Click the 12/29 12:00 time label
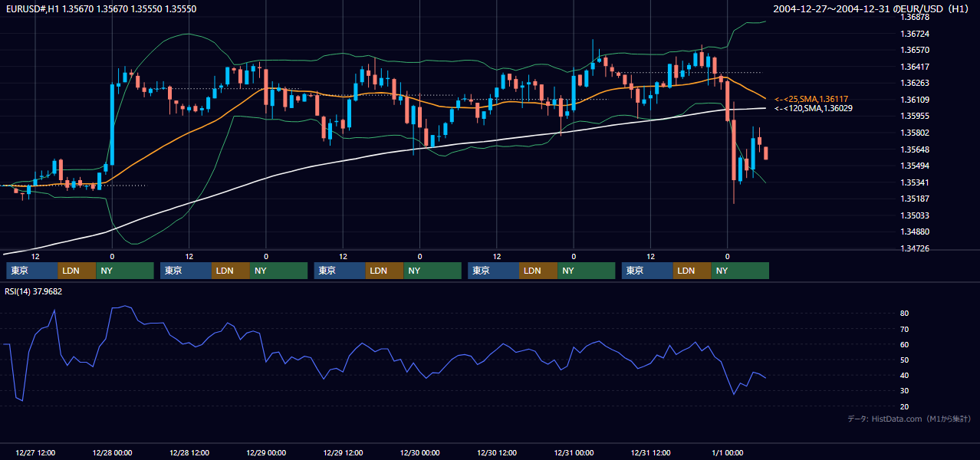The image size is (980, 460). (x=343, y=452)
